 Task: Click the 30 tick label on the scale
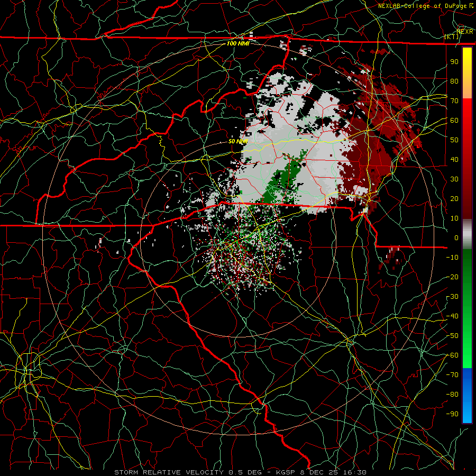pos(454,179)
